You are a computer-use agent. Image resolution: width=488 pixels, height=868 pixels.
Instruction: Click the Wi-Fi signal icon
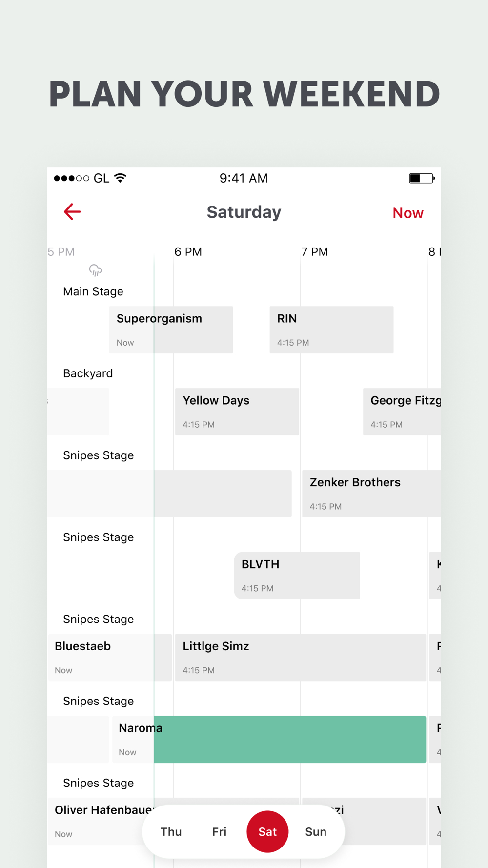(x=121, y=178)
